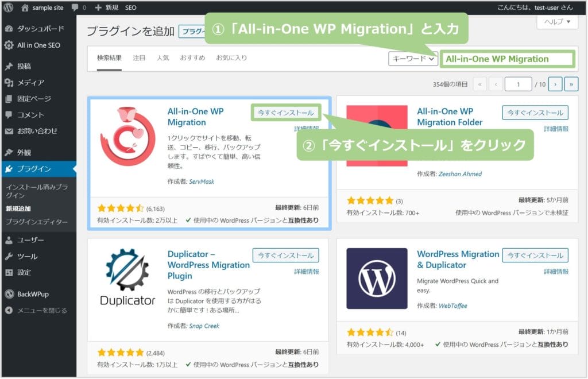588x379 pixels.
Task: Focus the plugin search keyword field
Action: pos(508,59)
